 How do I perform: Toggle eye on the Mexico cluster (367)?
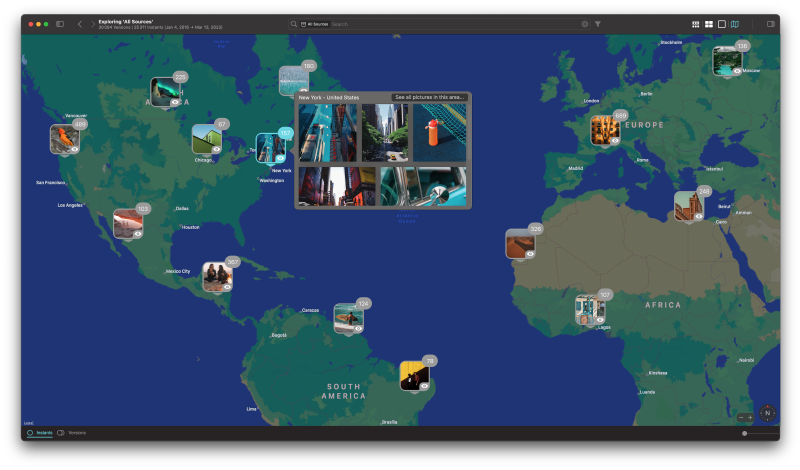[228, 287]
